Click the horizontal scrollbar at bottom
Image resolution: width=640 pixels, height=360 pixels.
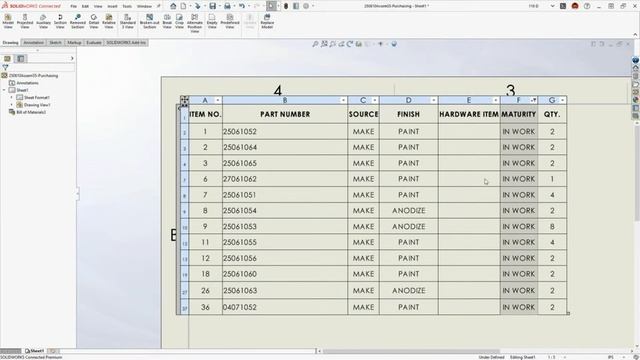click(x=411, y=351)
